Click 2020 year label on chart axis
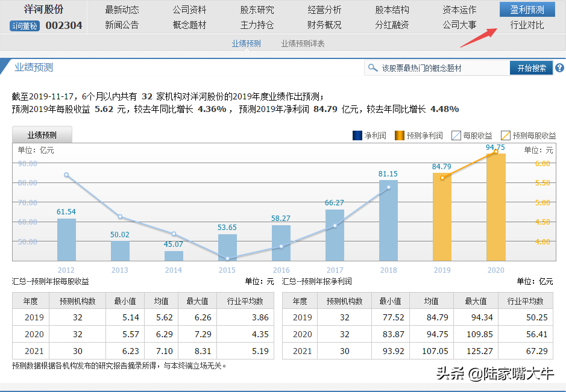Image resolution: width=566 pixels, height=392 pixels. pos(496,270)
